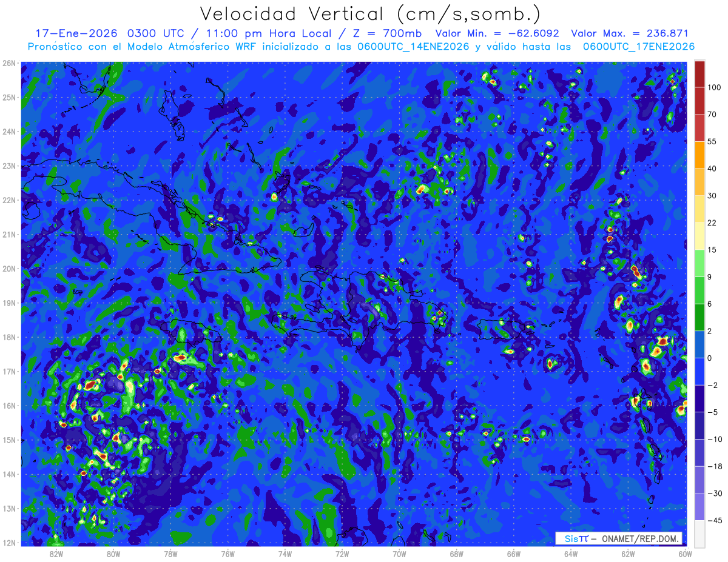Click the white bottom colorbar swatch

click(699, 533)
